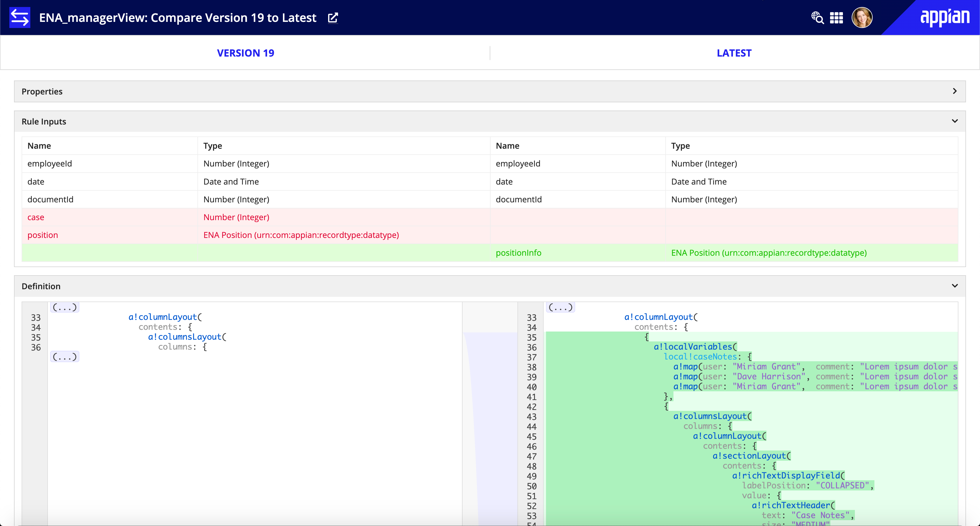Screen dimensions: 980x526
Task: Click the "Dave Harrison" string in code
Action: (769, 376)
